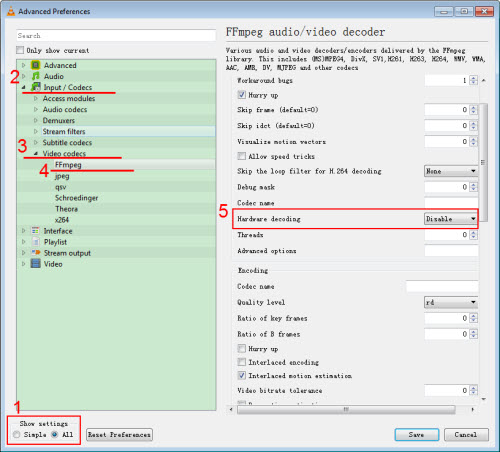Expand the Audio codecs subtree
The height and width of the screenshot is (452, 500).
coord(36,109)
